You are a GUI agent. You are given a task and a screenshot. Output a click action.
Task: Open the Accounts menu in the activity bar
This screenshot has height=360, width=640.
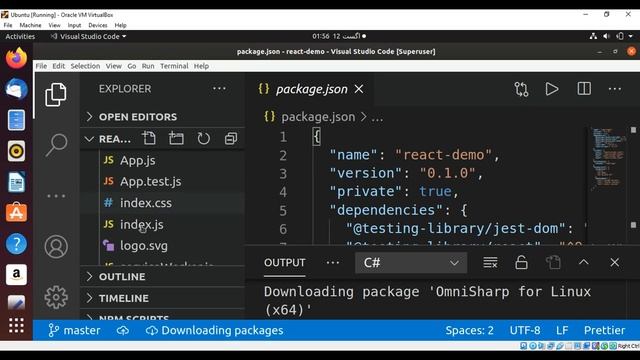click(56, 247)
